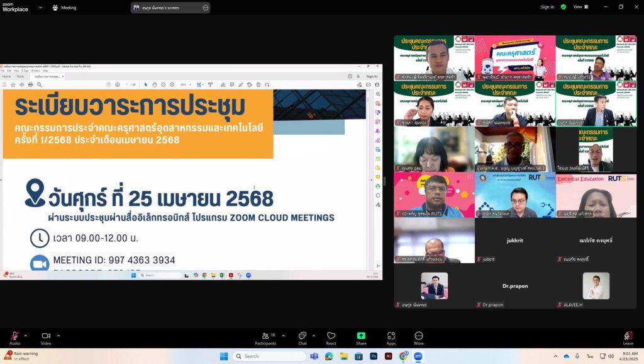Open the E-Sign menu in Acrobat
Viewport: 644px width, 364px height.
[x=25, y=71]
